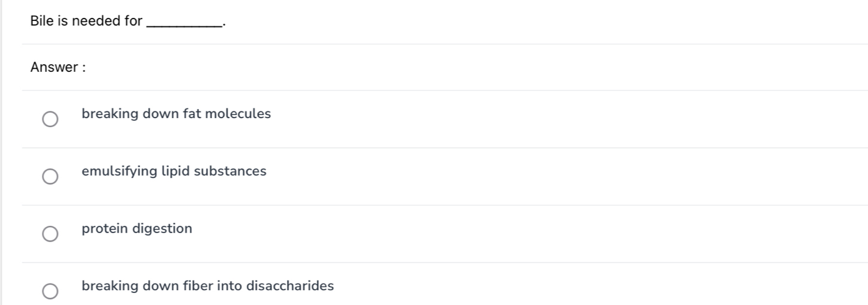Click the "Answer :" label
This screenshot has width=868, height=305.
click(58, 68)
